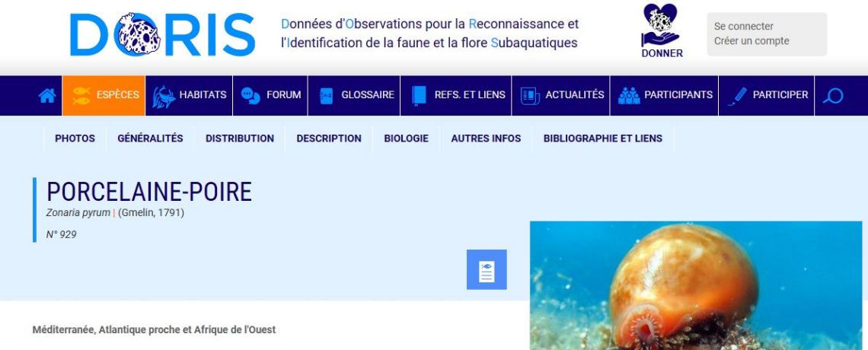Go to ACTUALITÉS news section
Screen dimensions: 868x350
pos(560,95)
